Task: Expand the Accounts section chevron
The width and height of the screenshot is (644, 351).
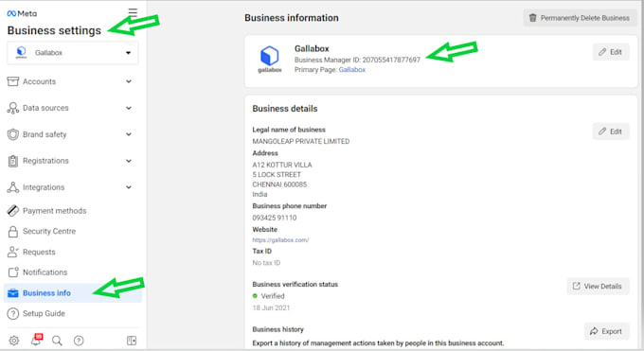Action: 129,81
